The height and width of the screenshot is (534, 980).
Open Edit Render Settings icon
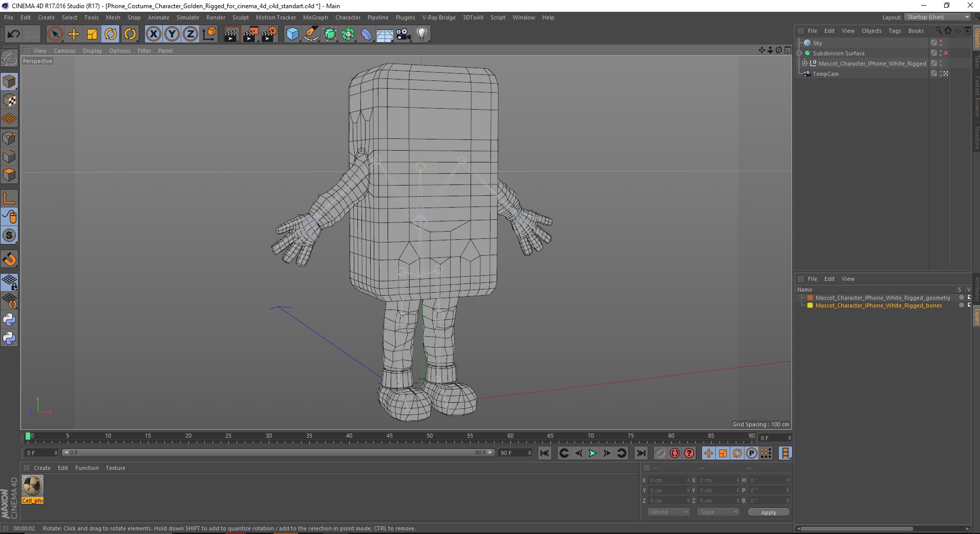pyautogui.click(x=269, y=34)
